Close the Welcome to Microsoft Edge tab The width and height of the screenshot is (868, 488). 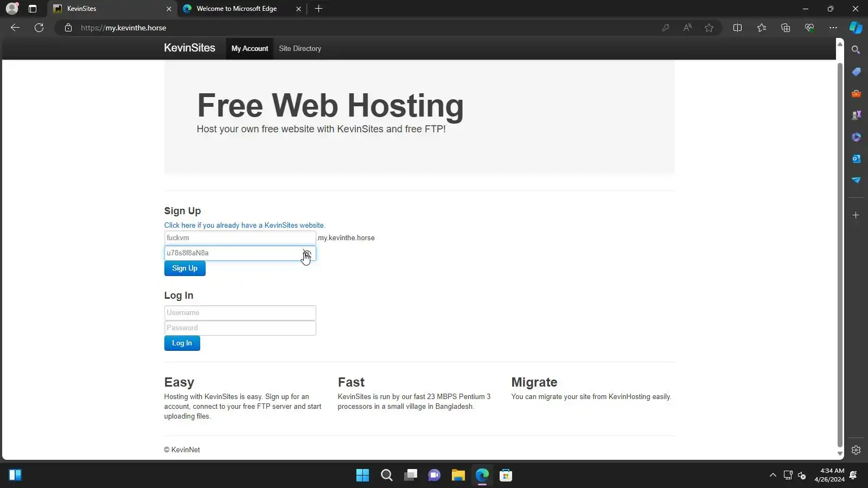(298, 9)
